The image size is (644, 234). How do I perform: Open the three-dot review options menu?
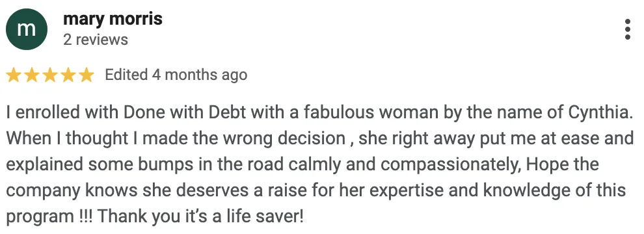[x=627, y=29]
